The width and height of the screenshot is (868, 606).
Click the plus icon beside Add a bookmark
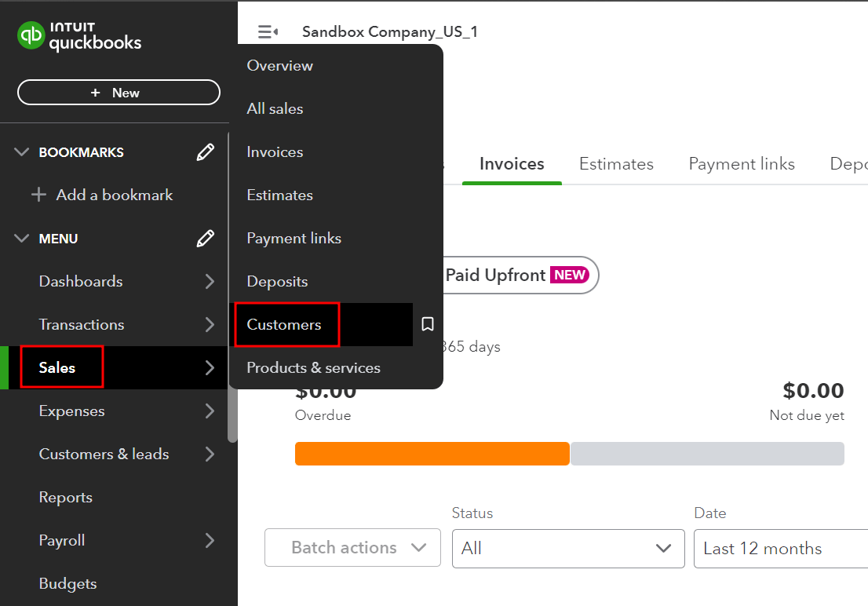coord(38,195)
